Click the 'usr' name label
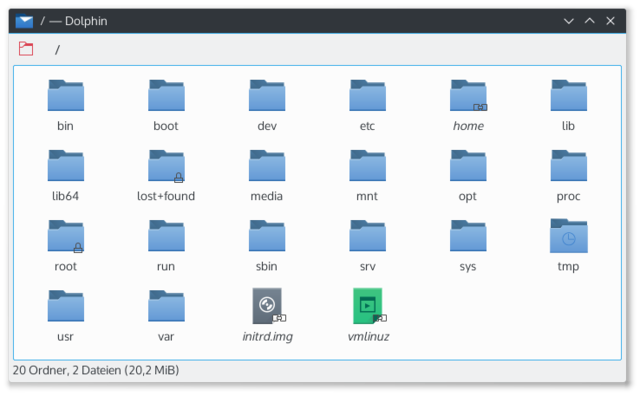Image resolution: width=640 pixels, height=396 pixels. point(65,337)
